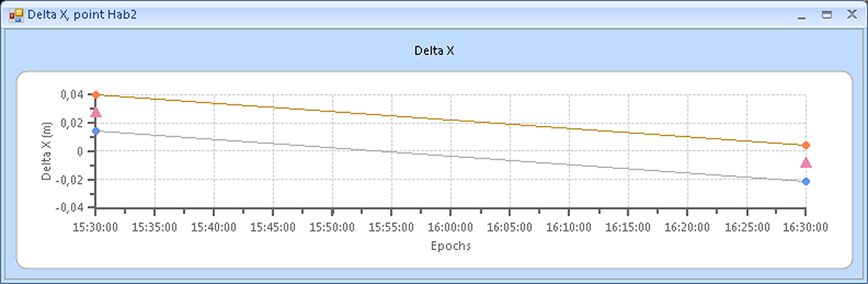This screenshot has height=284, width=868.
Task: Close the Delta X, point Hab2 window
Action: pos(851,14)
